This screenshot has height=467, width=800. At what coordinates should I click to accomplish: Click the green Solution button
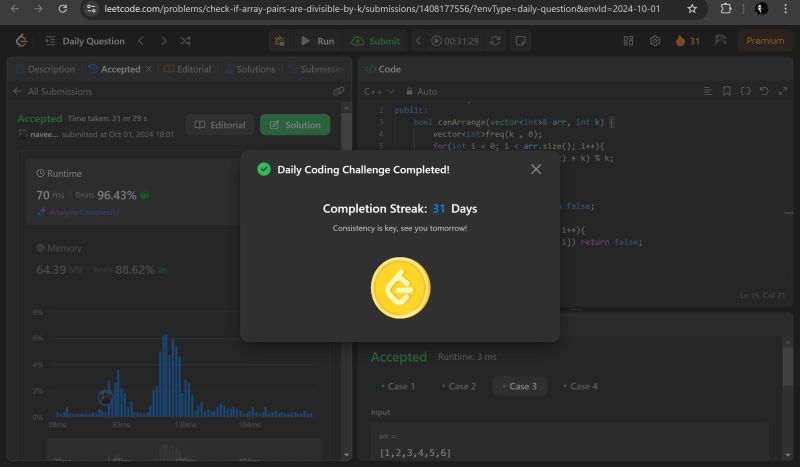pyautogui.click(x=295, y=125)
